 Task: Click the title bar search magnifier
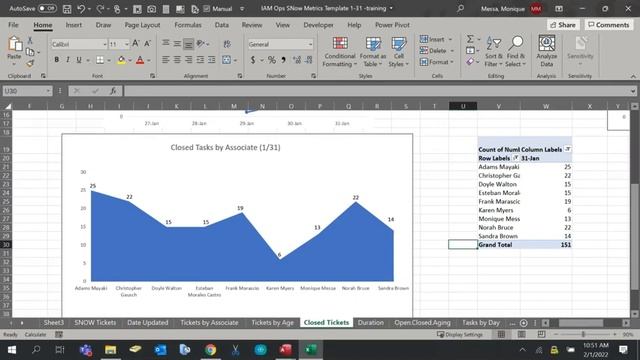pyautogui.click(x=460, y=8)
